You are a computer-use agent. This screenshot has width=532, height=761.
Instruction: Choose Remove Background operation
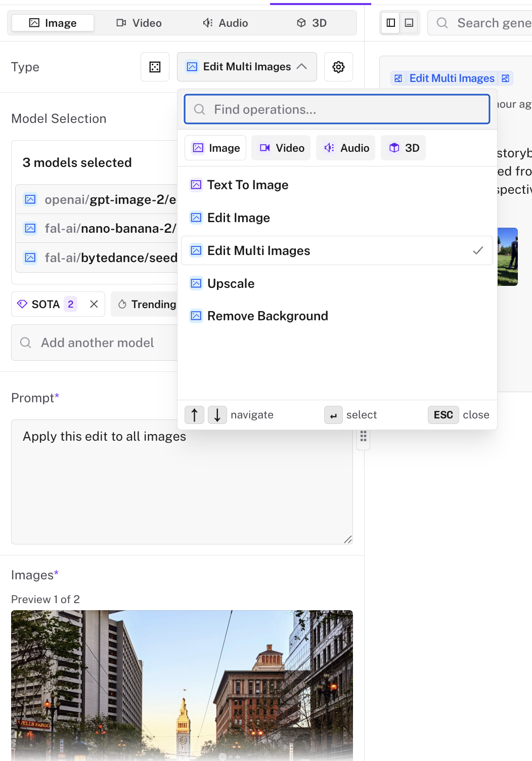[x=337, y=316]
